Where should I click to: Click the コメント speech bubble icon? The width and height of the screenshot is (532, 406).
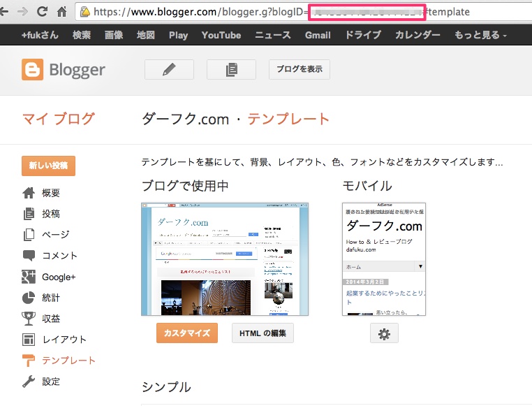click(29, 256)
